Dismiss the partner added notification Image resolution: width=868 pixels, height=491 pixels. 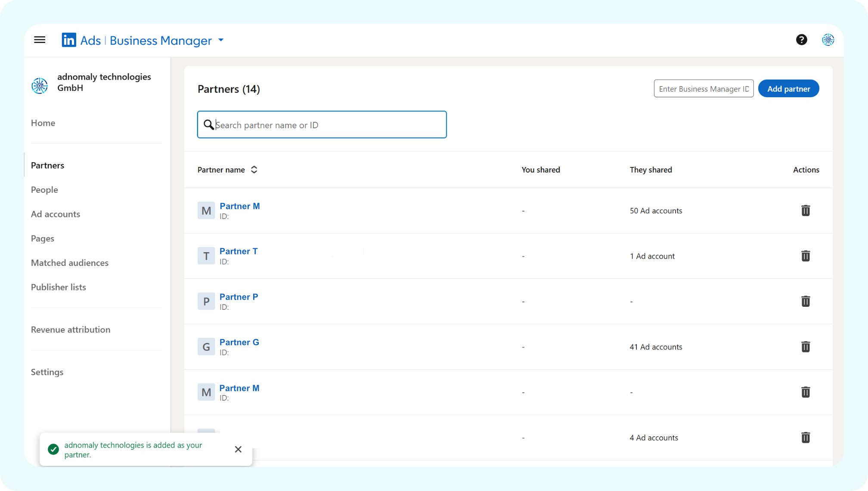pos(238,449)
